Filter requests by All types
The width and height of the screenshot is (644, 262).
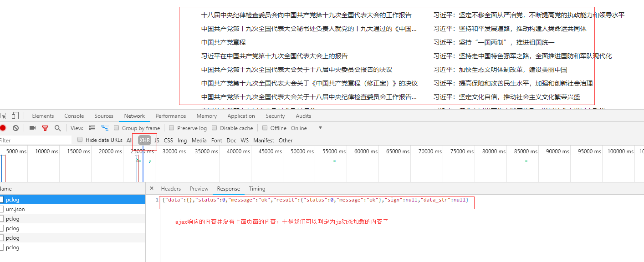pyautogui.click(x=129, y=141)
